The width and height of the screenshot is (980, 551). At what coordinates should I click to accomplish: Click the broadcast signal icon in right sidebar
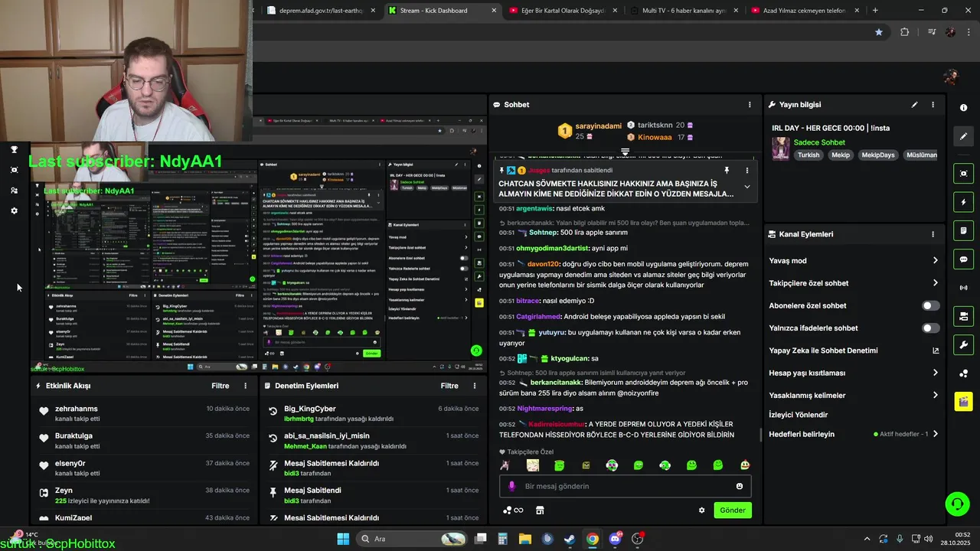click(x=964, y=288)
